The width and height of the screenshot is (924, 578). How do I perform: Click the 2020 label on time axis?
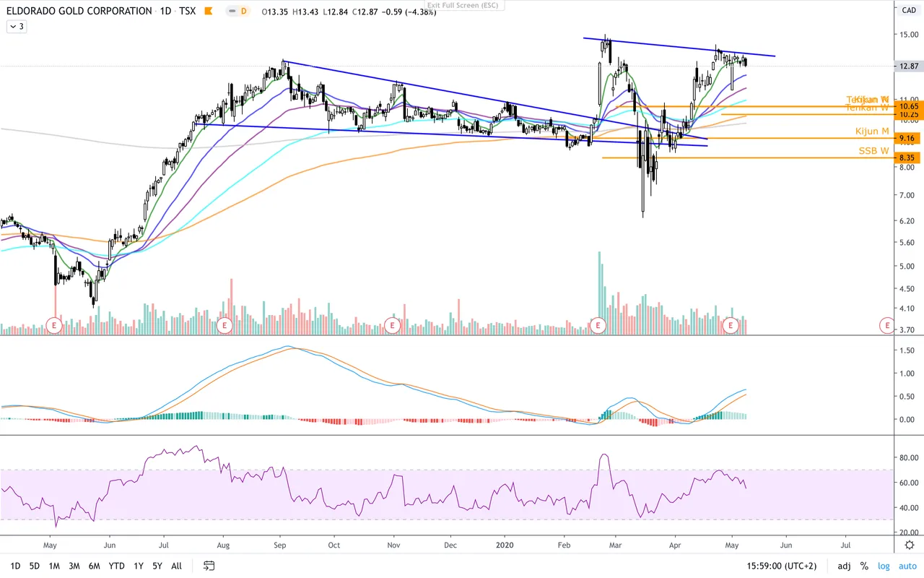coord(506,545)
